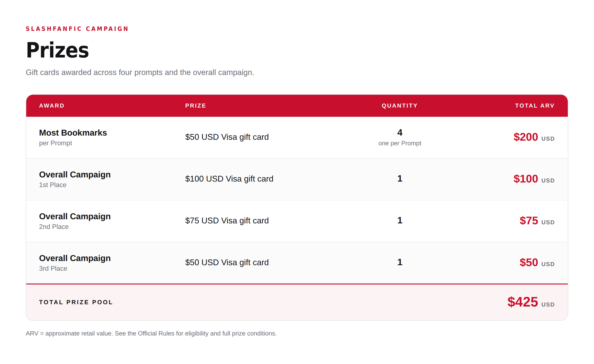
Task: Click the TOTAL PRIZE POOL label
Action: 76,302
